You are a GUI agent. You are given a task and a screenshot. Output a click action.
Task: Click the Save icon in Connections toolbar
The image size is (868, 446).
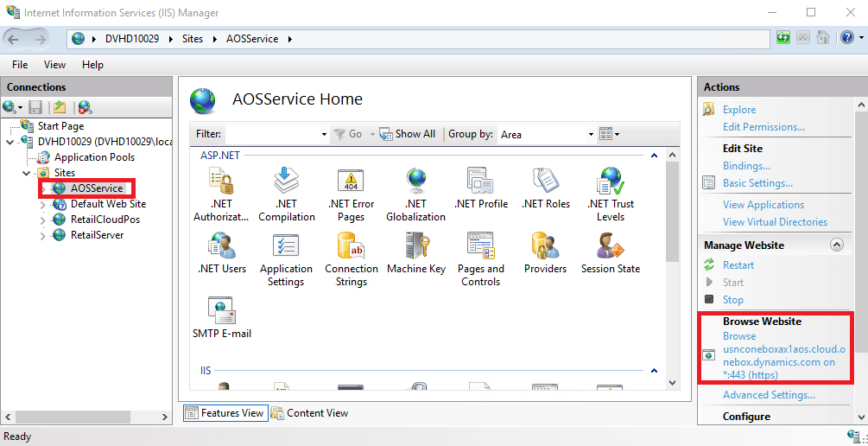coord(36,107)
